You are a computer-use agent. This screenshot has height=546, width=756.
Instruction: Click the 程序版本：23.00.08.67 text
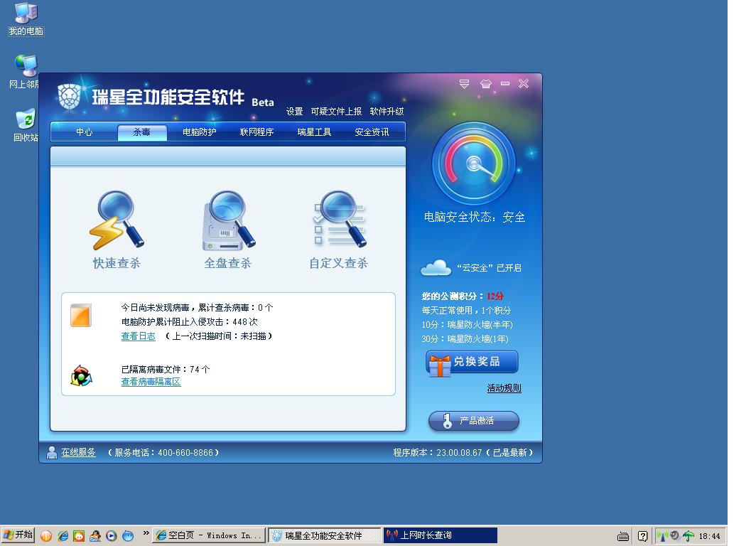click(437, 452)
